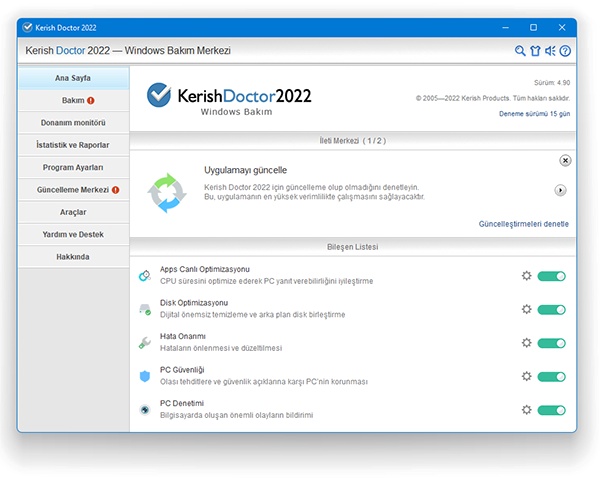Go to İstatistik ve Raporlar
The image size is (600, 483).
point(73,145)
